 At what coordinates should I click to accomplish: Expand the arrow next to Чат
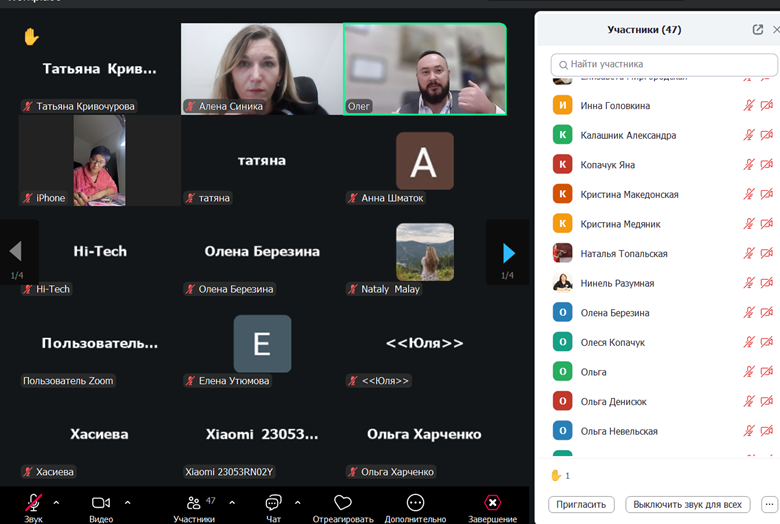[x=298, y=502]
